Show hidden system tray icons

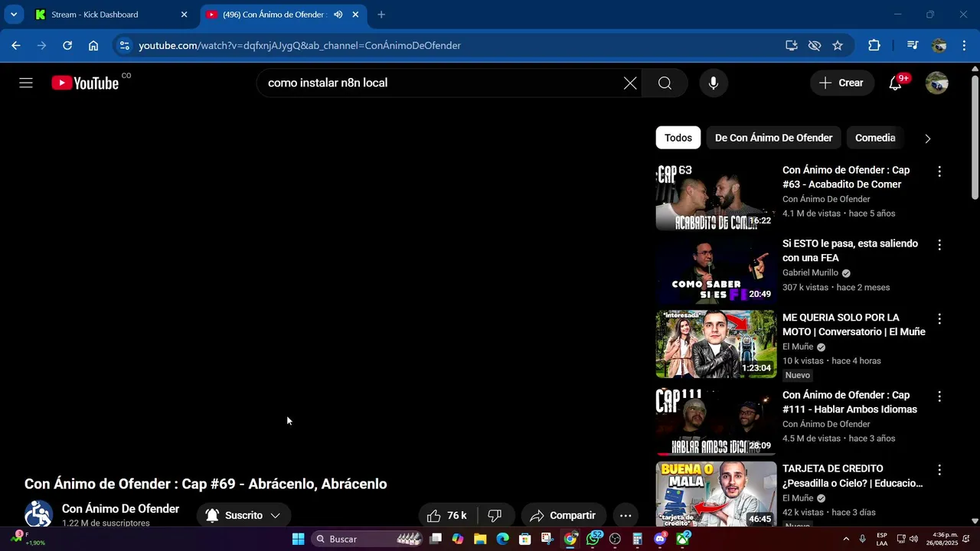(x=846, y=539)
